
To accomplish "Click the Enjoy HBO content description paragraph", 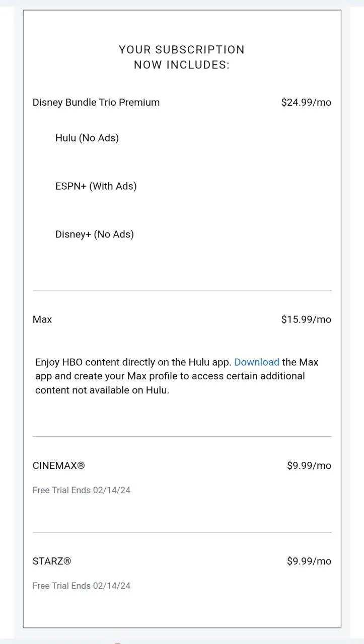I will [x=177, y=376].
